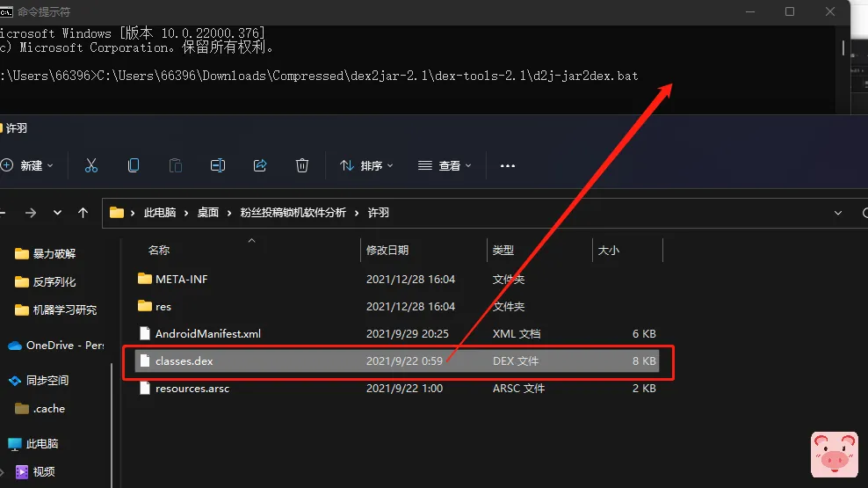Click the AndroidManifest.xml file icon
This screenshot has width=868, height=488.
point(144,333)
